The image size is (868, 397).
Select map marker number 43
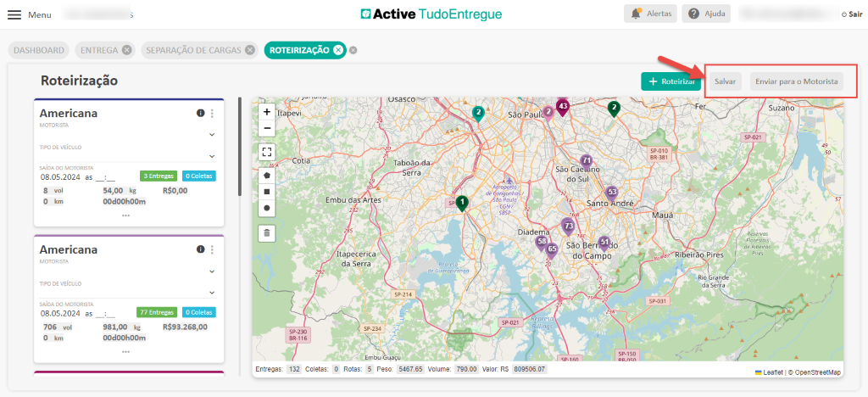[x=563, y=107]
